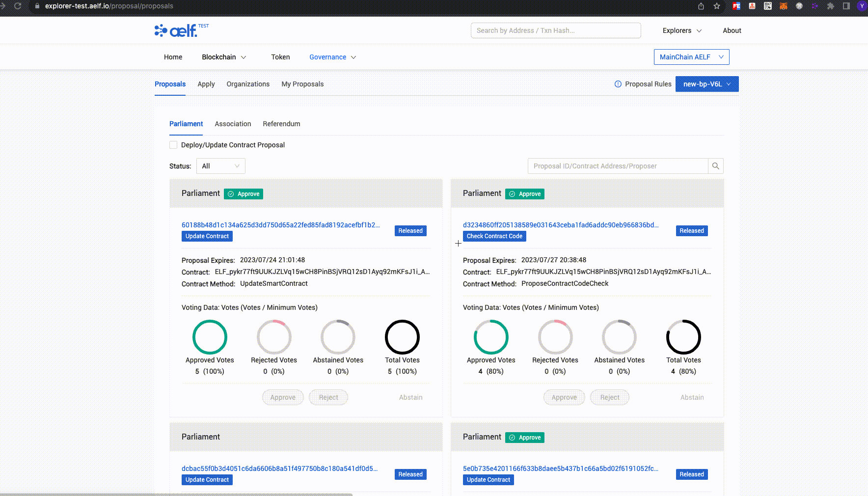Switch to the Proposals tab
Image resolution: width=868 pixels, height=496 pixels.
(x=170, y=84)
